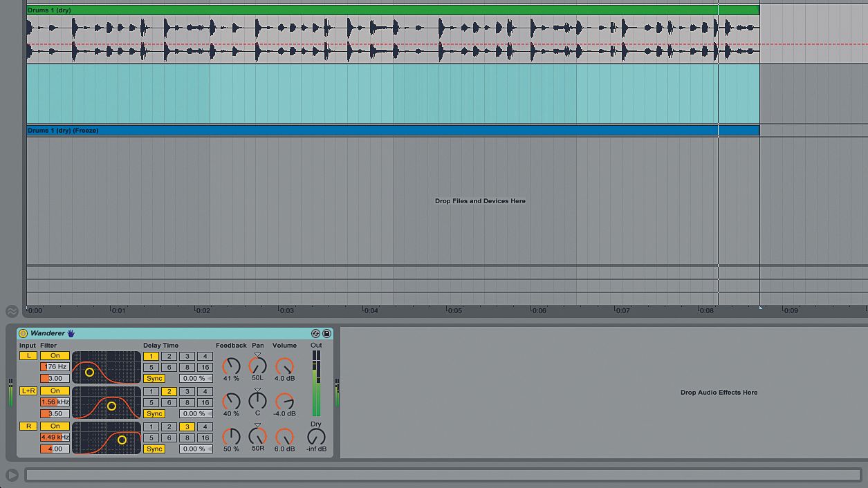This screenshot has height=488, width=868.
Task: Click the 40 % feedback knob
Action: point(231,401)
